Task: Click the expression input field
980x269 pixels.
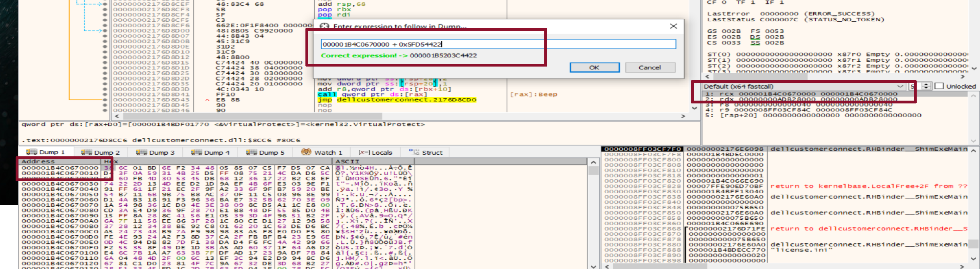Action: (498, 44)
